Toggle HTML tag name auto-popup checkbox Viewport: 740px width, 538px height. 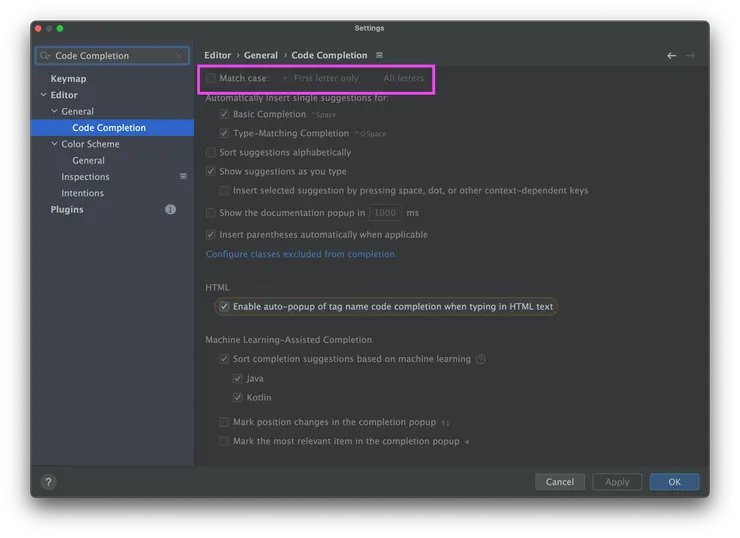224,307
